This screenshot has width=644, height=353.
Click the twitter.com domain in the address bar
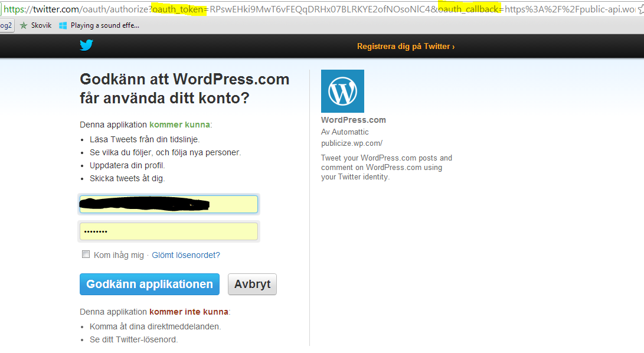click(x=55, y=9)
